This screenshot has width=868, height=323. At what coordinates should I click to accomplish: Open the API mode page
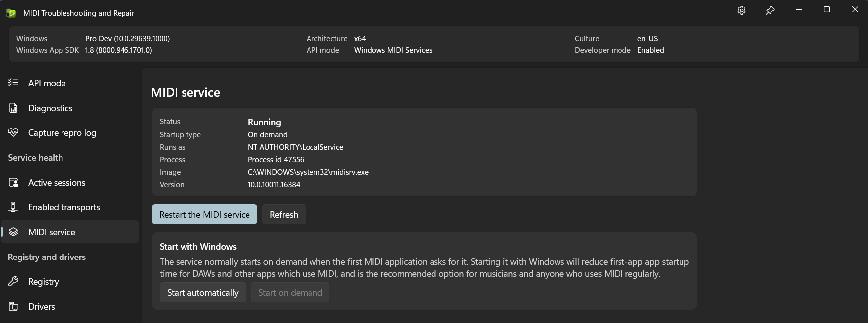point(70,83)
